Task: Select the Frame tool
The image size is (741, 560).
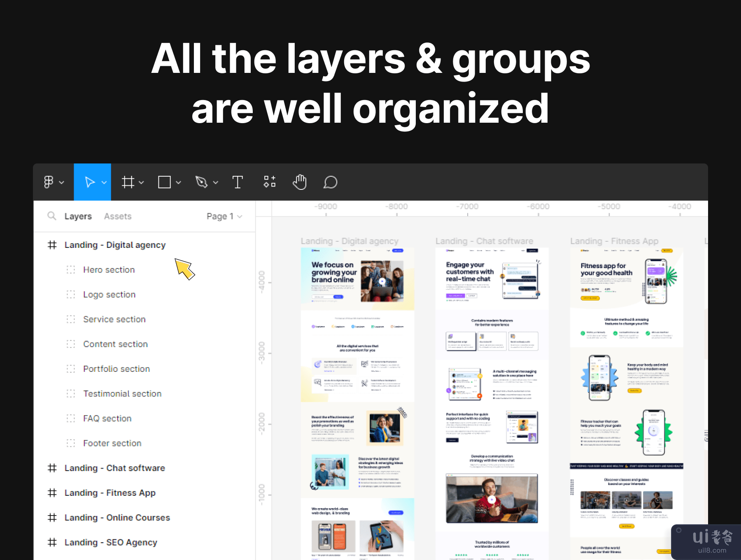Action: 128,182
